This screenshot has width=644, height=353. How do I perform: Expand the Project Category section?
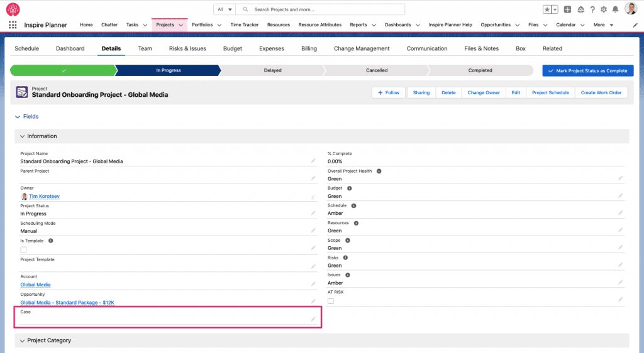point(23,340)
